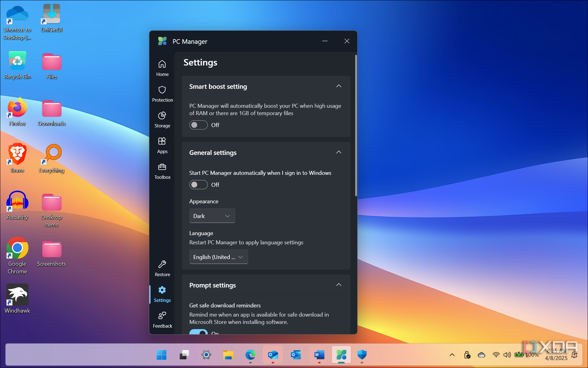Toggle safe download reminders switch

(198, 332)
